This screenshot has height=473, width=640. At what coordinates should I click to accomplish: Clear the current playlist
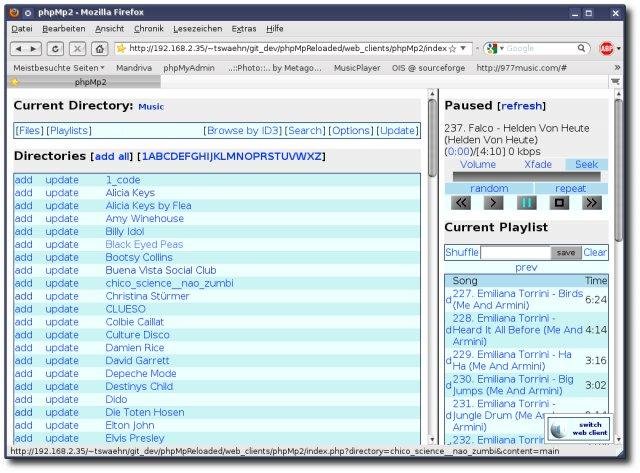point(595,253)
